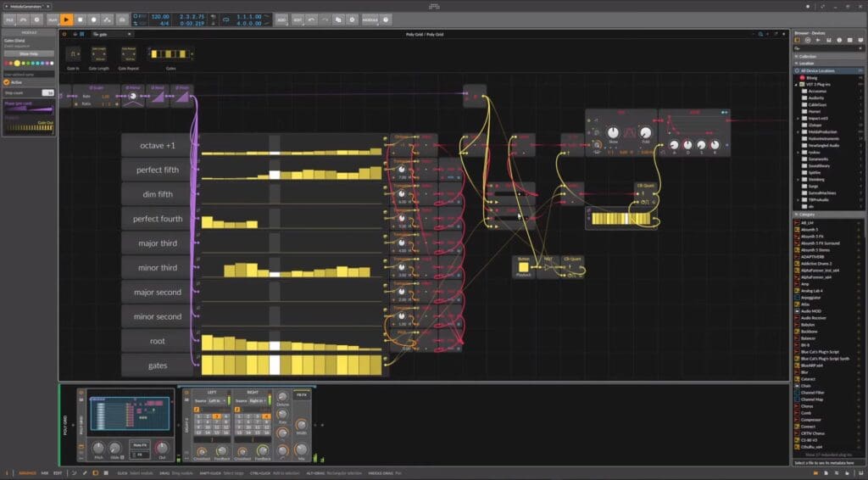868x480 pixels.
Task: Select the root row label
Action: coord(157,341)
